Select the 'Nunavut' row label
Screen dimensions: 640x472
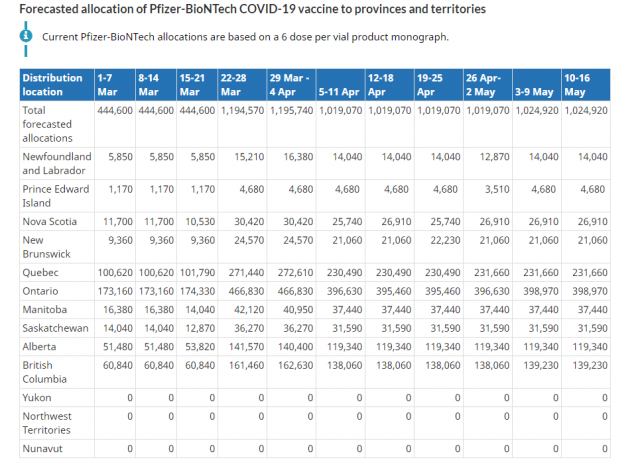(42, 449)
